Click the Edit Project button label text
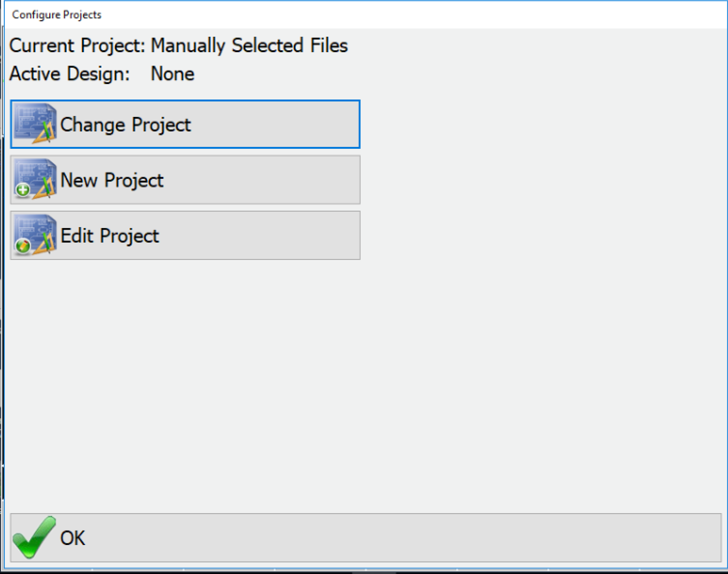This screenshot has width=728, height=574. [x=109, y=235]
